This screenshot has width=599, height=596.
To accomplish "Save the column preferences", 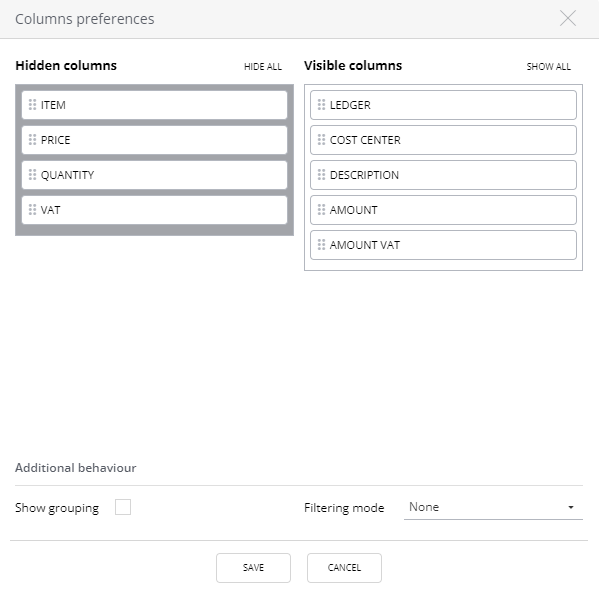I will (x=253, y=568).
